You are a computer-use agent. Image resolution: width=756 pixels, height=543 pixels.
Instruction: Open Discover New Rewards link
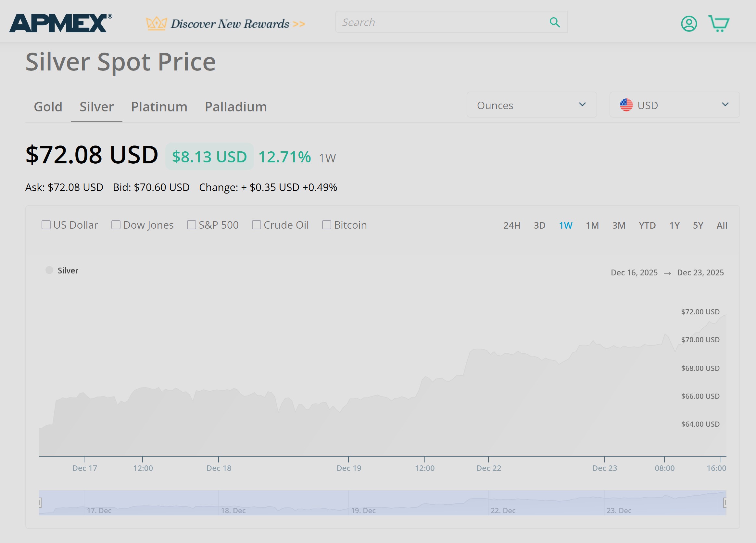[x=230, y=24]
